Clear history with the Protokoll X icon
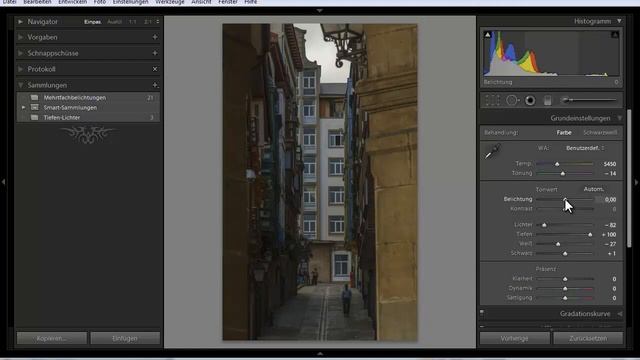The width and height of the screenshot is (640, 360). (155, 69)
